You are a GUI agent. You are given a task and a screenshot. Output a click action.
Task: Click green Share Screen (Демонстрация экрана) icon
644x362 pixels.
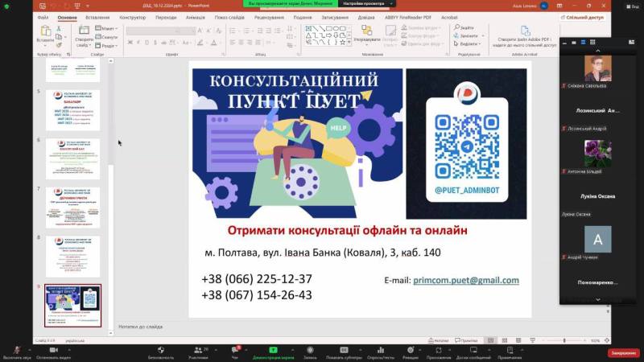[271, 351]
